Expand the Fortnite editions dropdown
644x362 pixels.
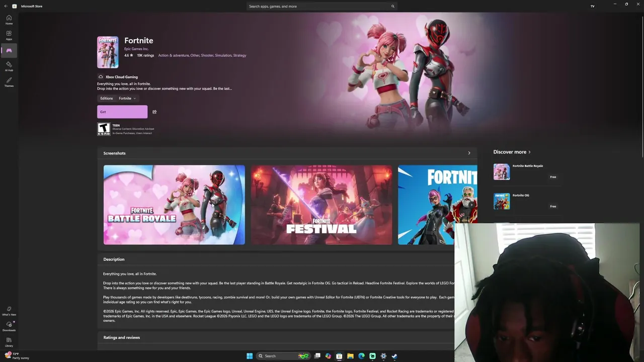[x=128, y=99]
